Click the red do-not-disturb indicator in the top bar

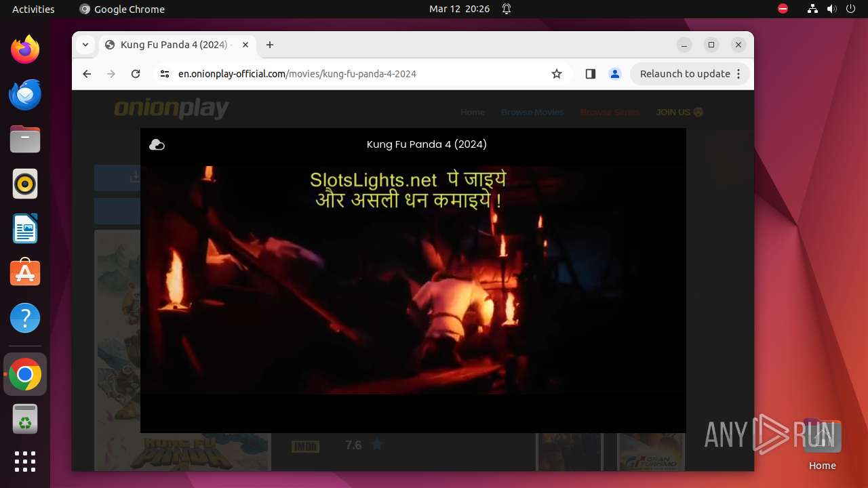coord(783,9)
